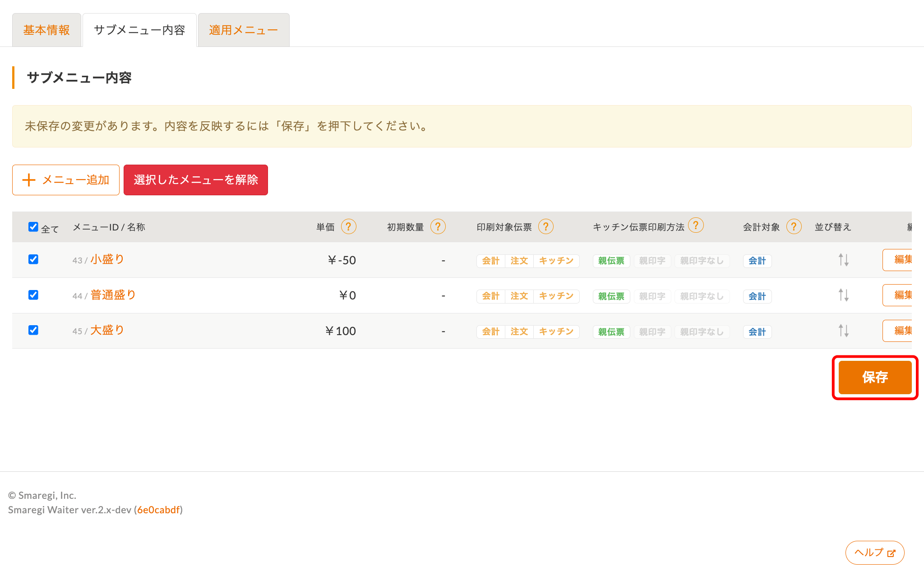The image size is (924, 571).
Task: Click the メニュー追加 button
Action: point(66,180)
